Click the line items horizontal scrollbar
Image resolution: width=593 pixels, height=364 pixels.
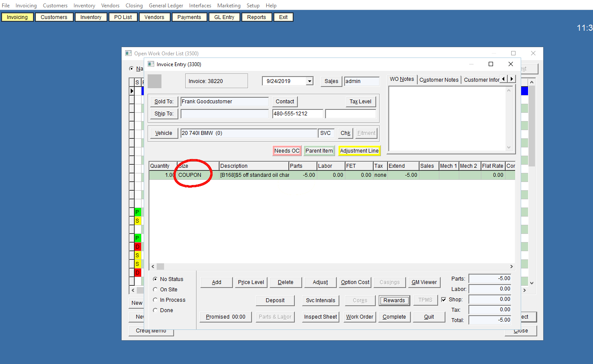[x=332, y=267]
